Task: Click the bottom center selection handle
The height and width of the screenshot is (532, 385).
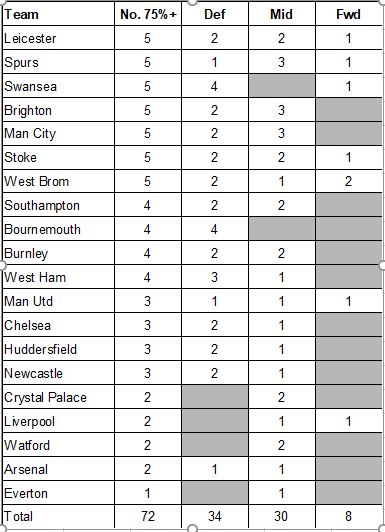Action: point(192,528)
